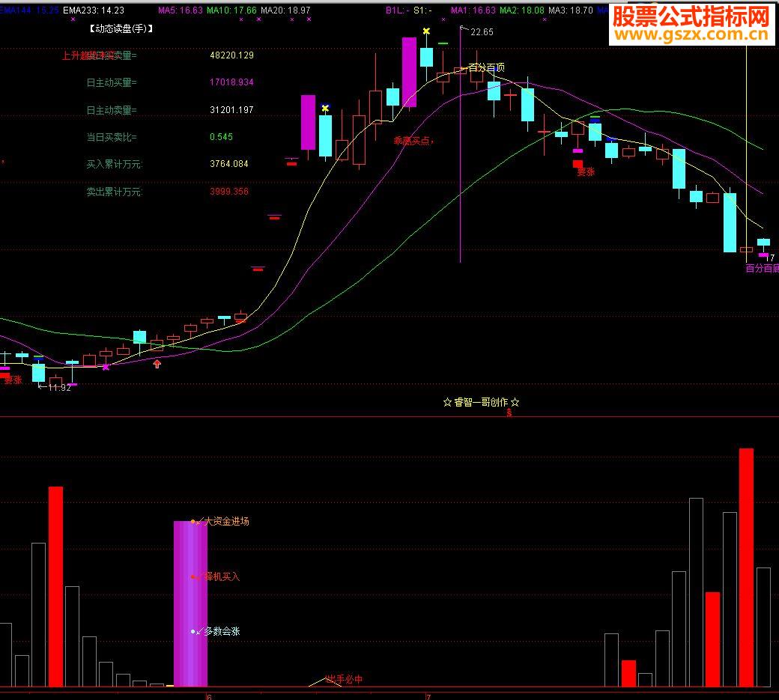Select the MA5: 16.63 indicator label

click(x=181, y=10)
